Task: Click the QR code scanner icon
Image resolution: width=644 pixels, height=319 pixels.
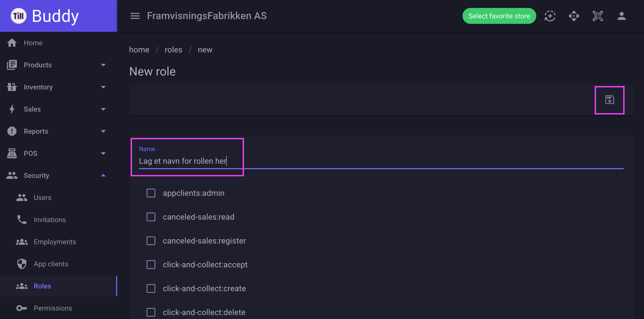Action: click(x=598, y=16)
